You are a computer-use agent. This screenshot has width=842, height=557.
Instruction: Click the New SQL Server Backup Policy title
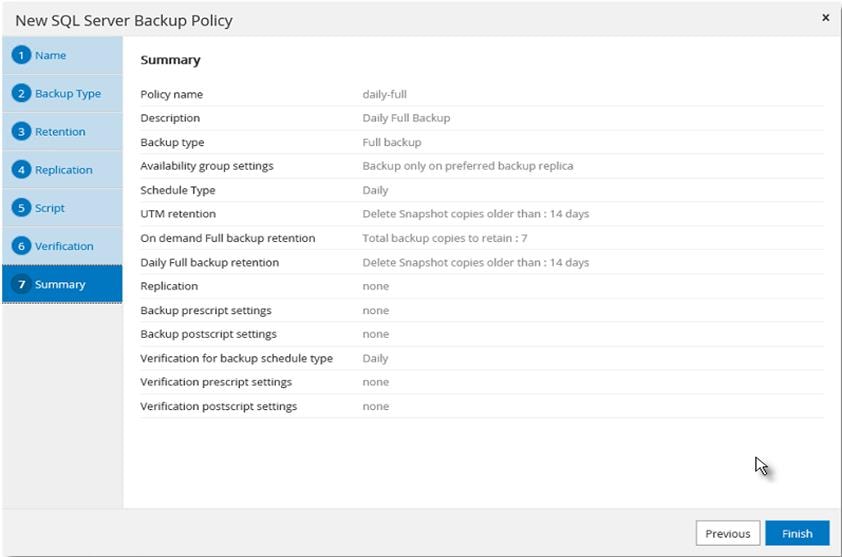[124, 20]
